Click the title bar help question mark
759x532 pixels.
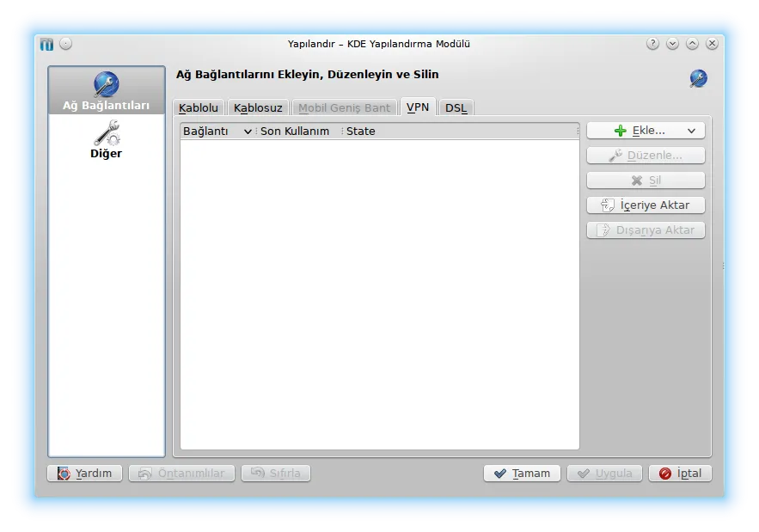[x=652, y=44]
